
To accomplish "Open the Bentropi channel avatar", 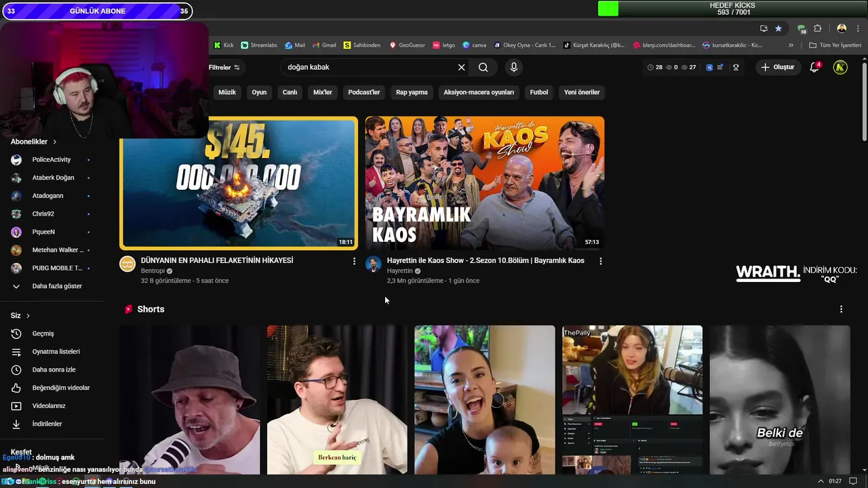I will click(127, 264).
